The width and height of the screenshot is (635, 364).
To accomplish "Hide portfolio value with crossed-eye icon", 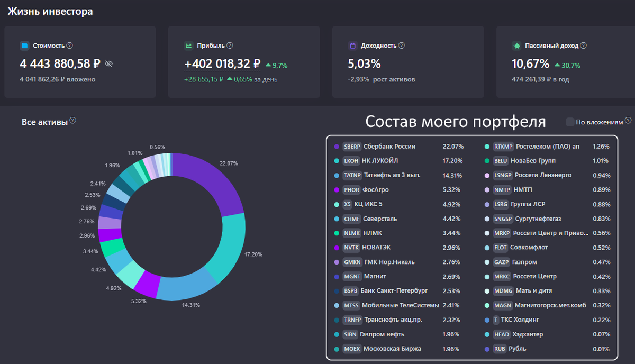I will 109,64.
